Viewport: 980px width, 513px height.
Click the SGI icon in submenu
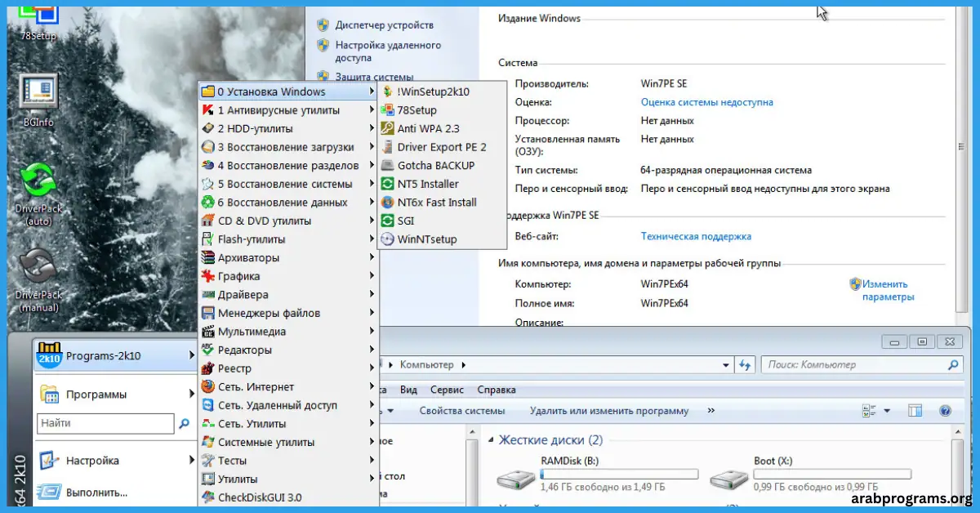tap(387, 221)
